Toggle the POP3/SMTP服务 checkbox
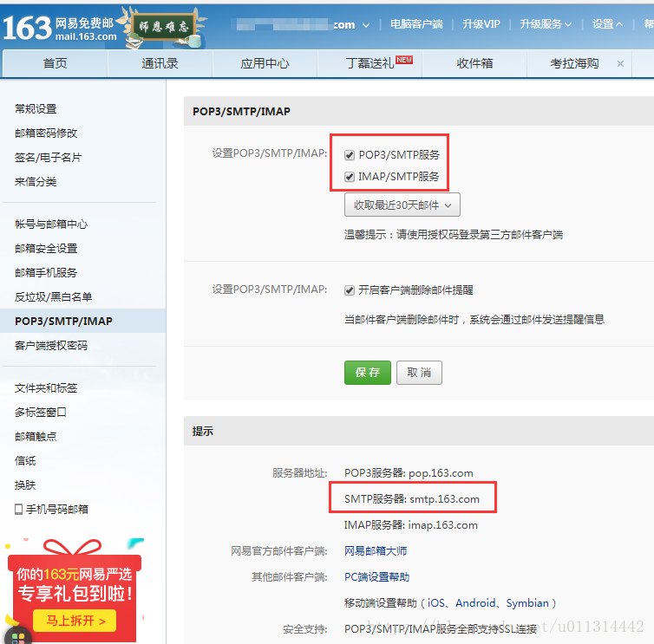654x644 pixels. [x=349, y=155]
